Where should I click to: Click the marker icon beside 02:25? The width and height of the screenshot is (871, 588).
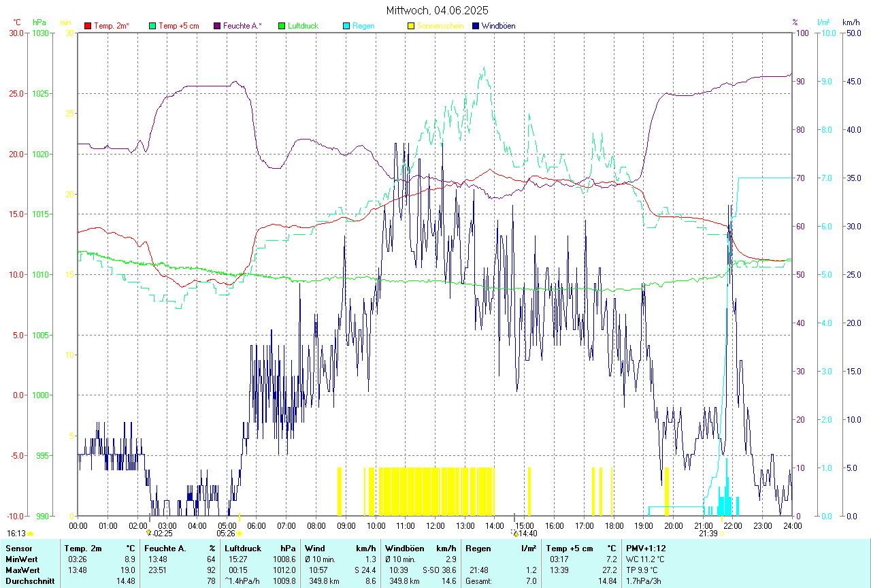[x=149, y=534]
